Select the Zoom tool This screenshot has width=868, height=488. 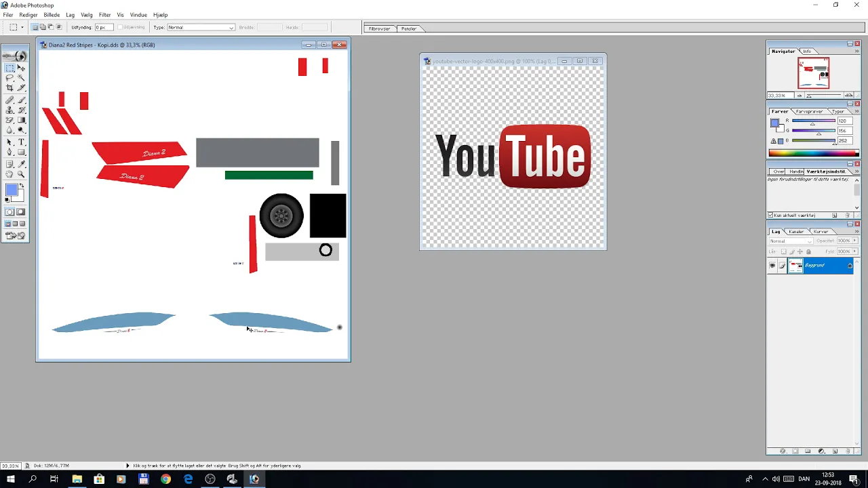coord(21,174)
